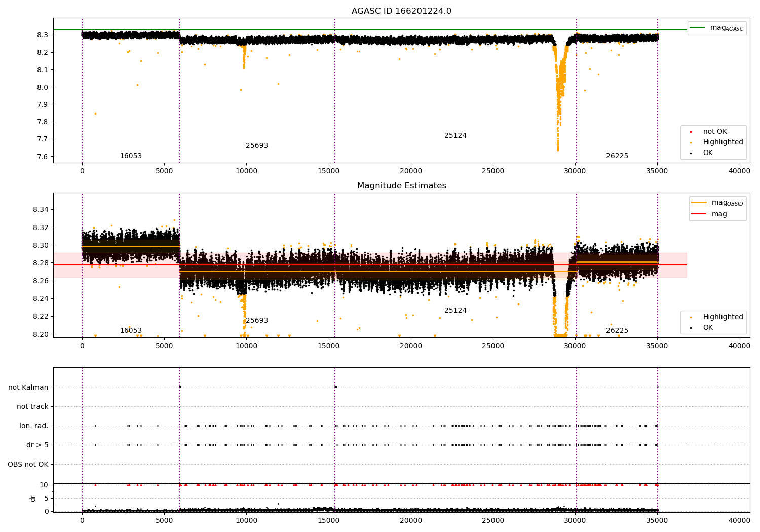Click 'Highlighted' legend entry in the top plot
This screenshot has height=532, width=760.
coord(723,142)
